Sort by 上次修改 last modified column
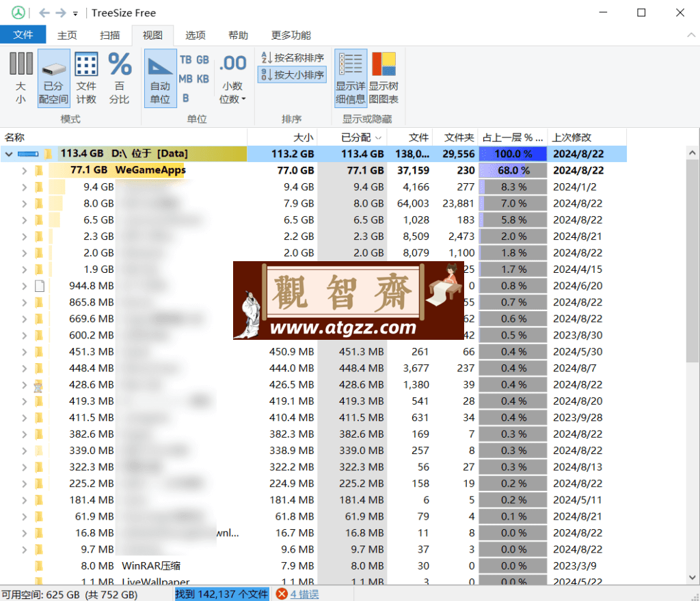700x601 pixels. click(587, 137)
